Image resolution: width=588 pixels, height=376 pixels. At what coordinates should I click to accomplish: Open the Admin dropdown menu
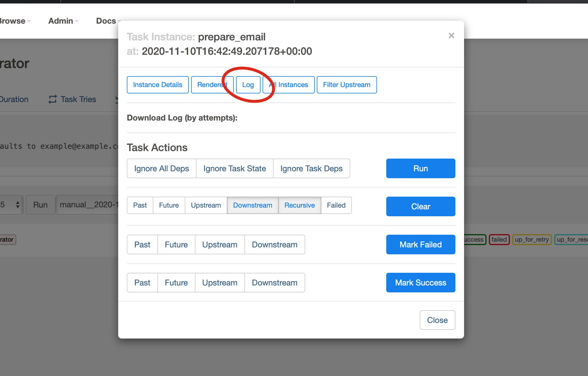tap(63, 21)
